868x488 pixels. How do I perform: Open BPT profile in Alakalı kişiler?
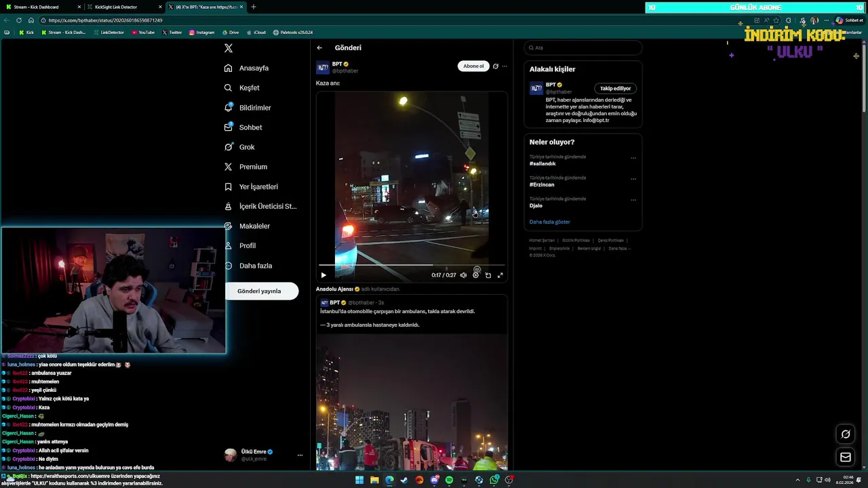[x=551, y=85]
